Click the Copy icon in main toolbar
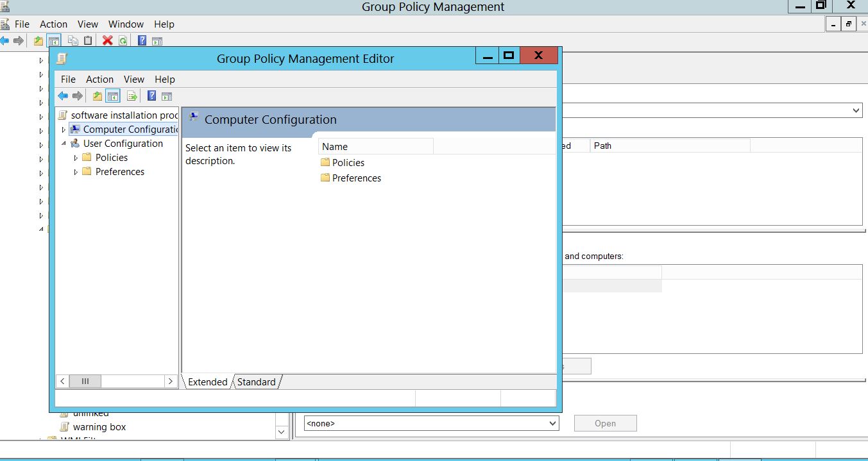Viewport: 868px width, 461px height. coord(72,40)
